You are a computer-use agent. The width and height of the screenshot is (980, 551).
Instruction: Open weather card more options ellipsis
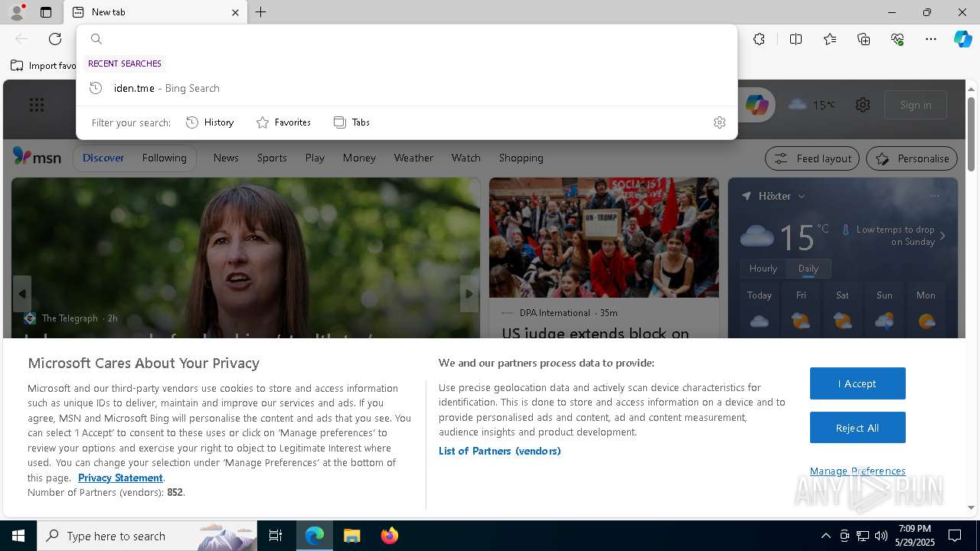934,196
